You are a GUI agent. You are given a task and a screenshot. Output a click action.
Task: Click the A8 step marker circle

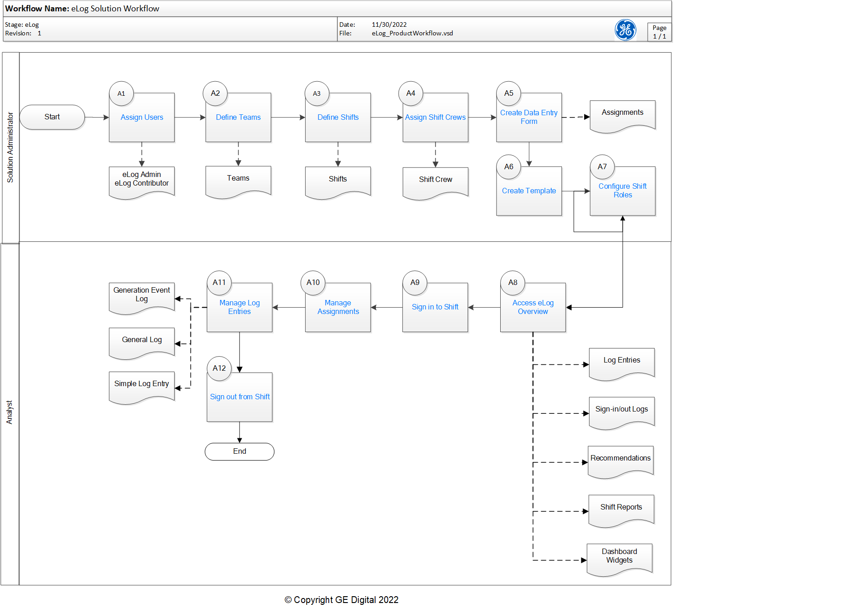[512, 283]
